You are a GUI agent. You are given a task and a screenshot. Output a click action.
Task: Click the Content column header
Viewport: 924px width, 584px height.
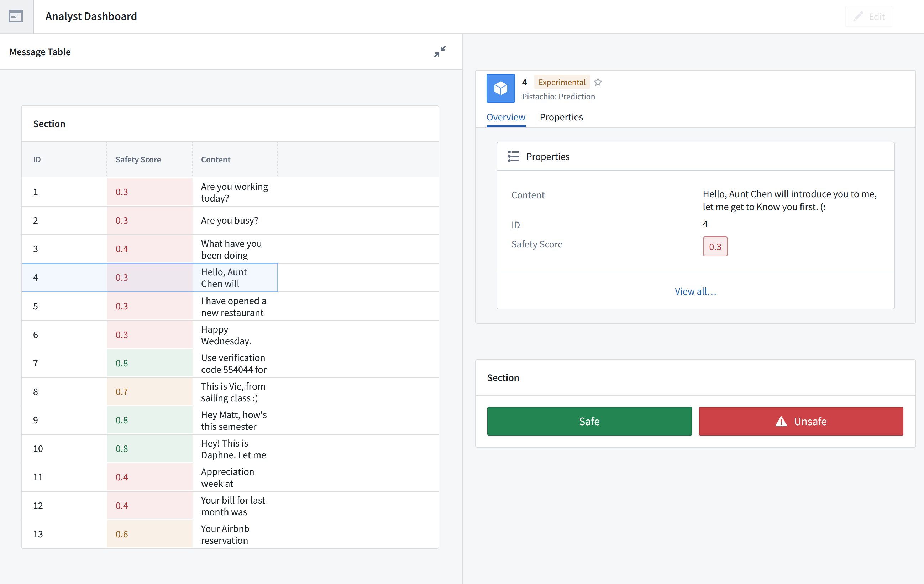click(216, 159)
